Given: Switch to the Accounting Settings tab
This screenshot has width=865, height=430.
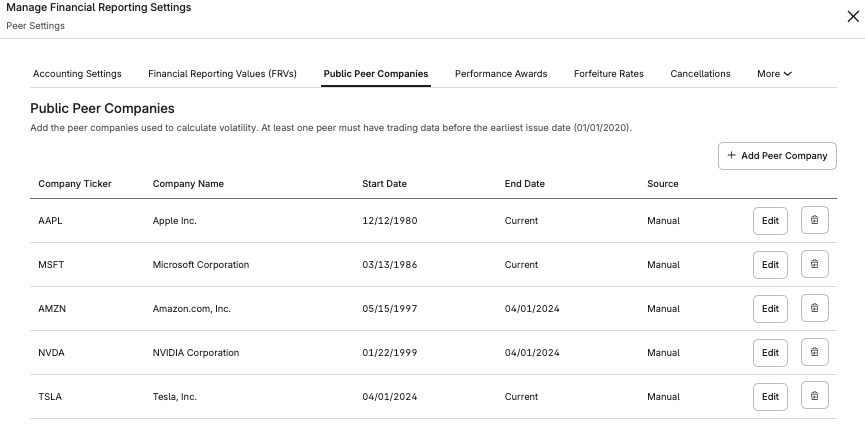Looking at the screenshot, I should (x=77, y=74).
